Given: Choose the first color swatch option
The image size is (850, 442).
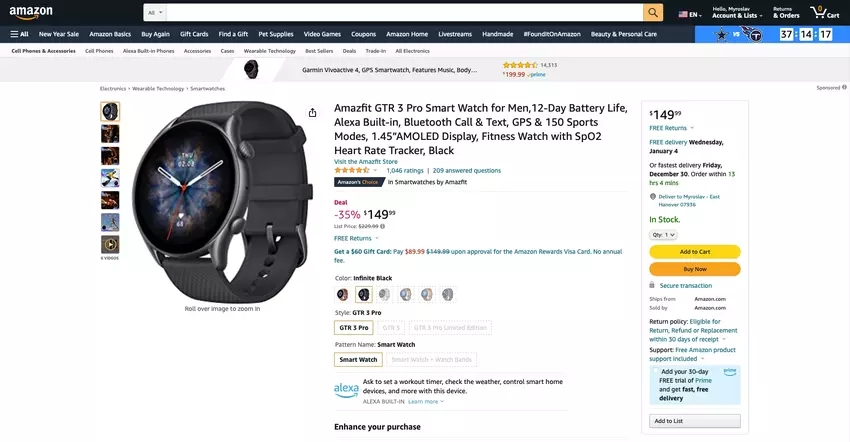Looking at the screenshot, I should [343, 295].
